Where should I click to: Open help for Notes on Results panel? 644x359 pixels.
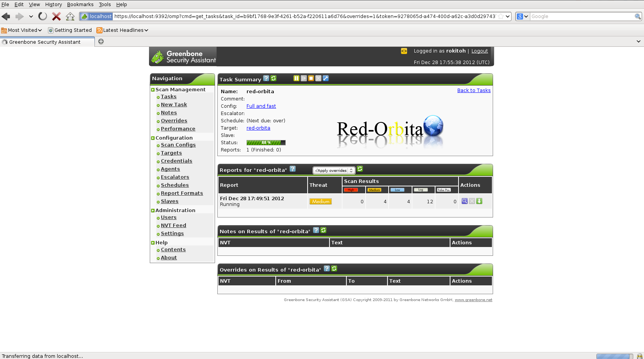click(x=316, y=230)
